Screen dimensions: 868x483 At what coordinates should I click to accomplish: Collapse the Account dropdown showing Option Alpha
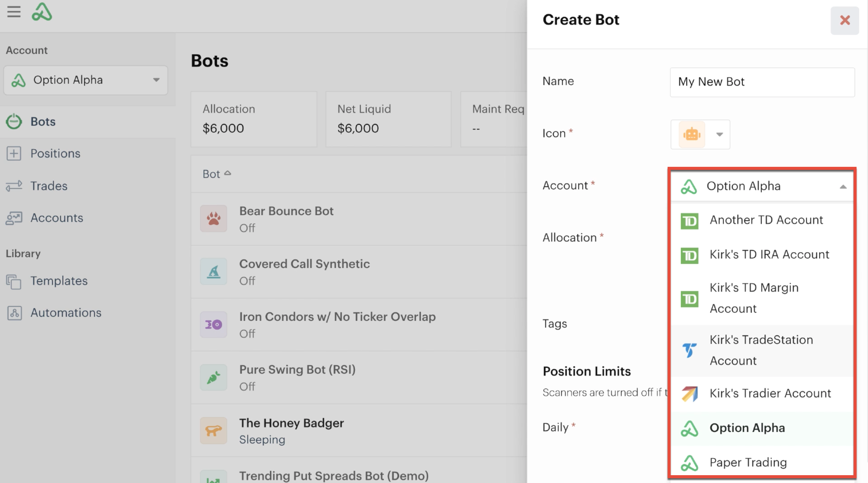click(x=762, y=186)
